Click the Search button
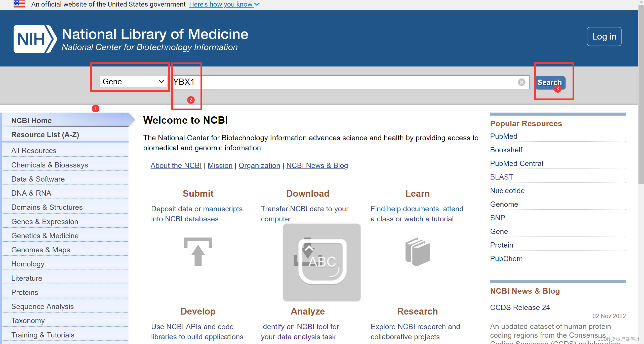The image size is (644, 344). click(x=550, y=82)
